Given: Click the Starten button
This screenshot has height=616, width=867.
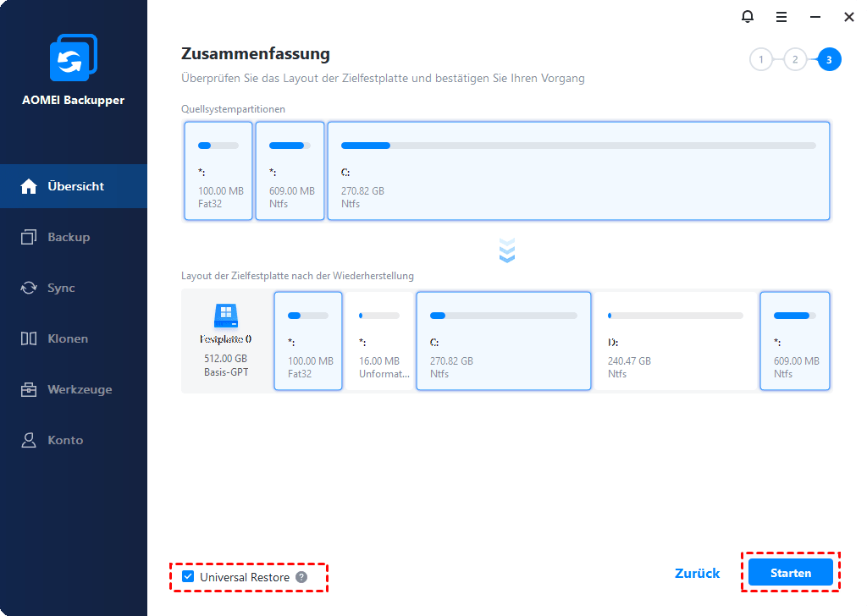Looking at the screenshot, I should [791, 572].
